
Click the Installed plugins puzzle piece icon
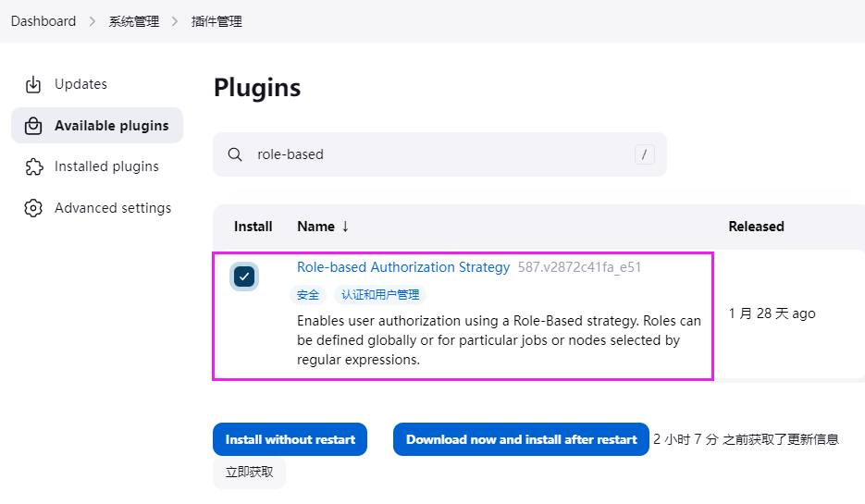pos(33,166)
